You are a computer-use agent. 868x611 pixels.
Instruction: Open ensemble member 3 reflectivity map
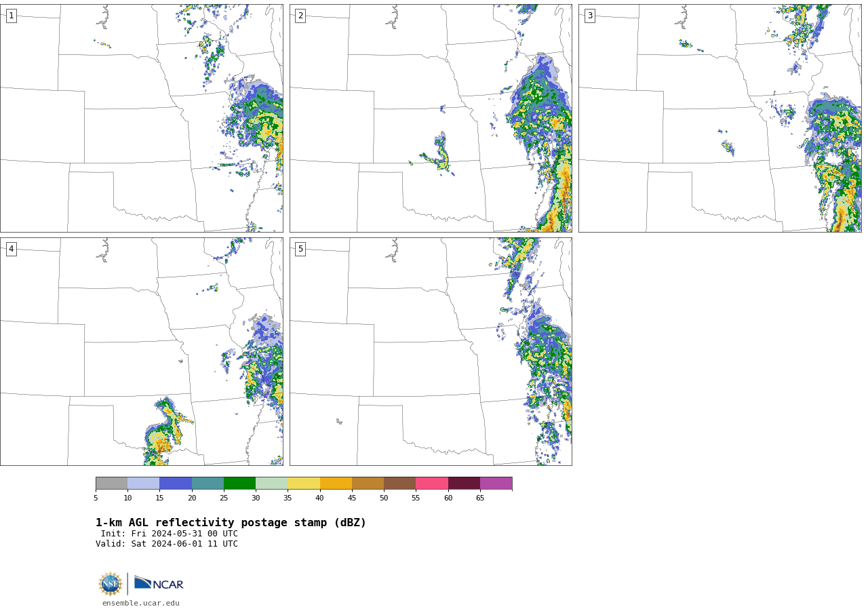[719, 118]
